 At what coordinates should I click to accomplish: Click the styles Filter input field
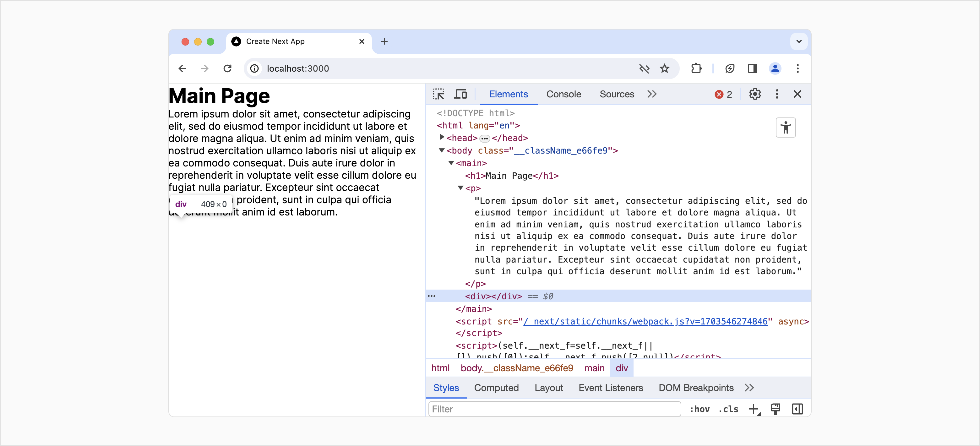coord(554,409)
